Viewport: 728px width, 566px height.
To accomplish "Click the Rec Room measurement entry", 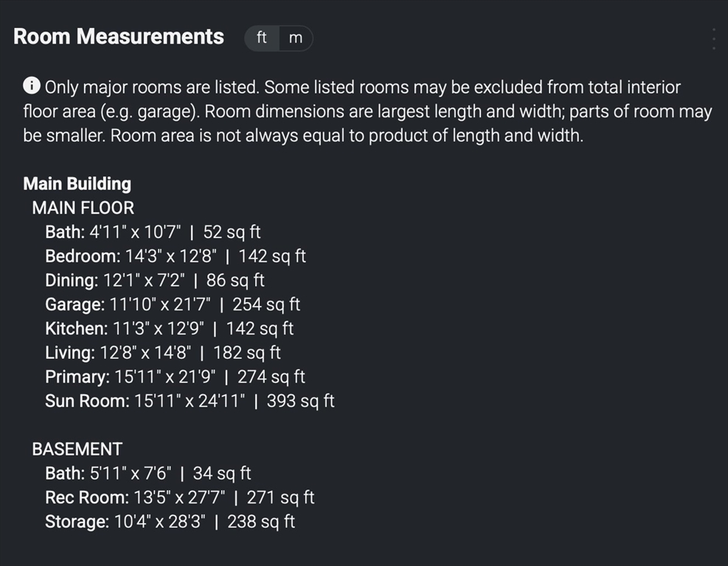I will pyautogui.click(x=180, y=497).
